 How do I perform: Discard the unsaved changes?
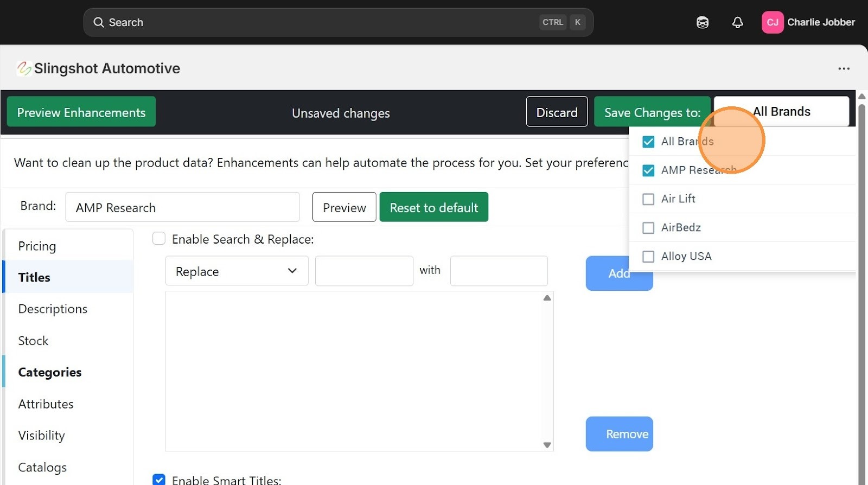[557, 112]
